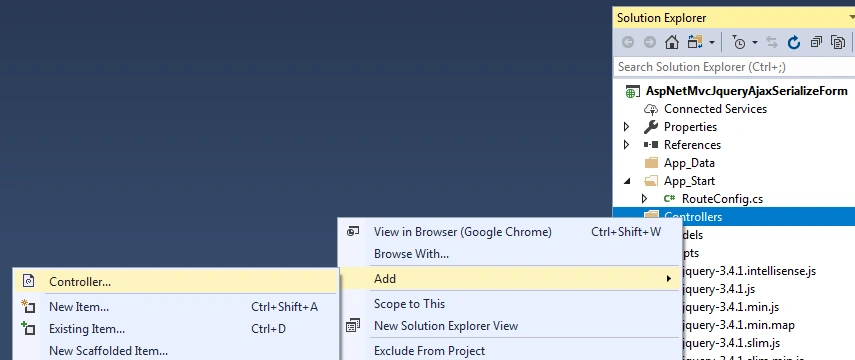Click the Solution Explorer title bar
The image size is (855, 360).
[x=734, y=18]
